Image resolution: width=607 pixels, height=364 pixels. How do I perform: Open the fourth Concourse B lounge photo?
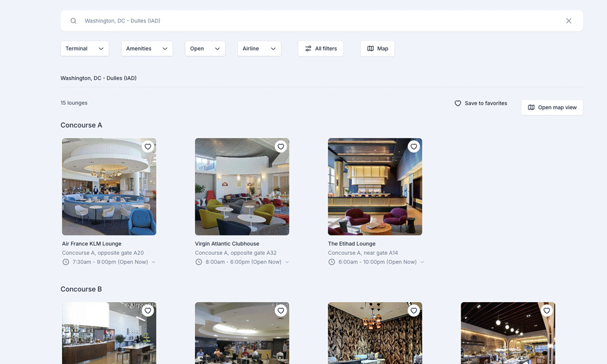(x=508, y=333)
